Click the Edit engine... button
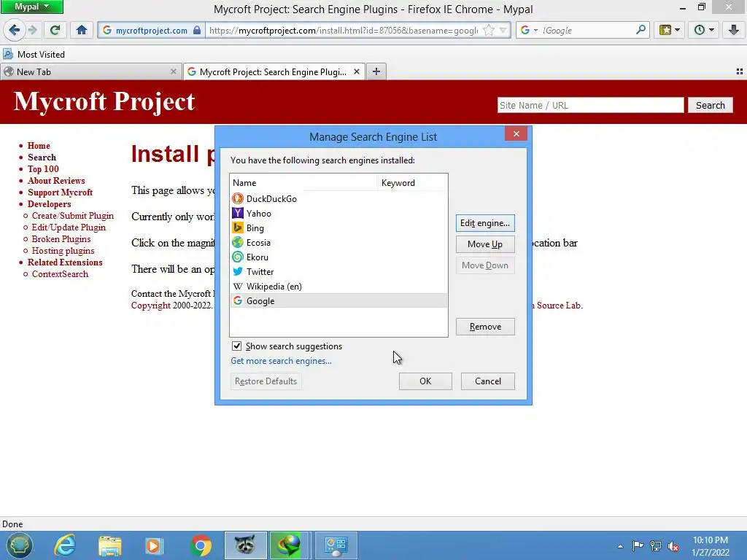Screen dimensions: 747x560 point(485,223)
